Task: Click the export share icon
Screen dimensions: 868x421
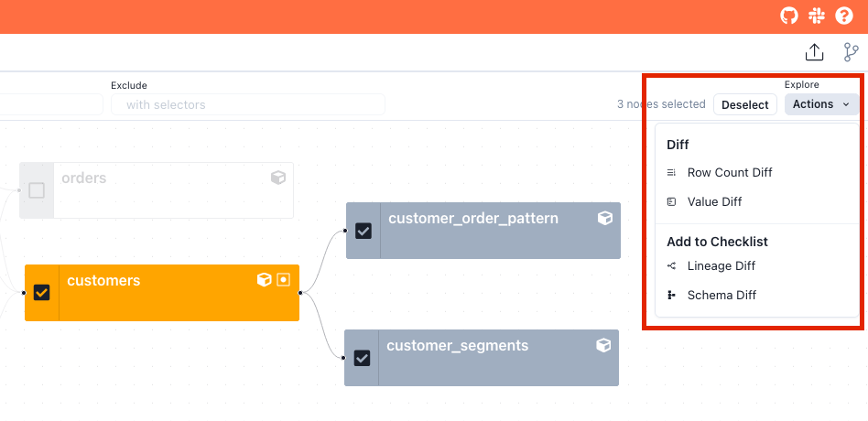Action: 814,52
